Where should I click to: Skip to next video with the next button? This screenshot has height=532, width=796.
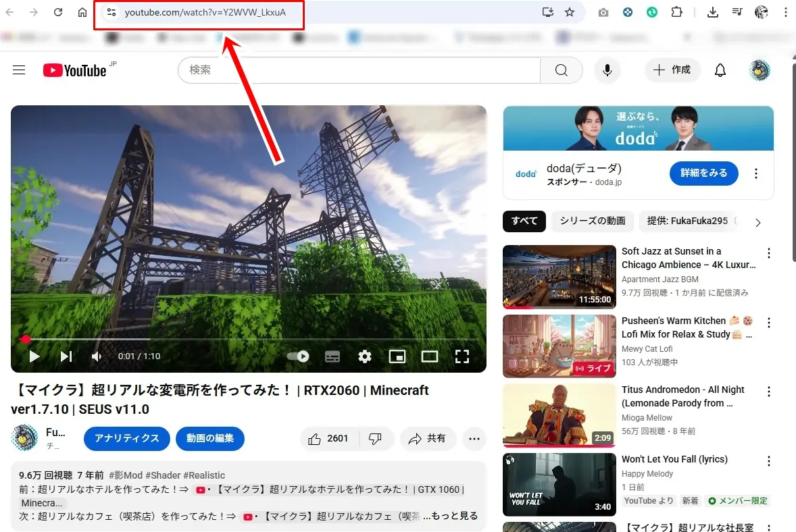[66, 356]
